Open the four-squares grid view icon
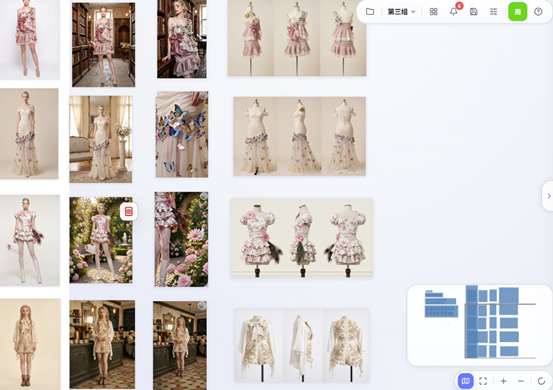The width and height of the screenshot is (553, 390). (433, 12)
